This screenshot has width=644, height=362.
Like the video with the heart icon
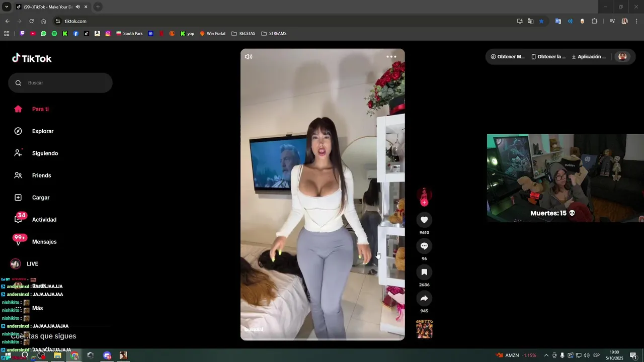click(x=424, y=220)
